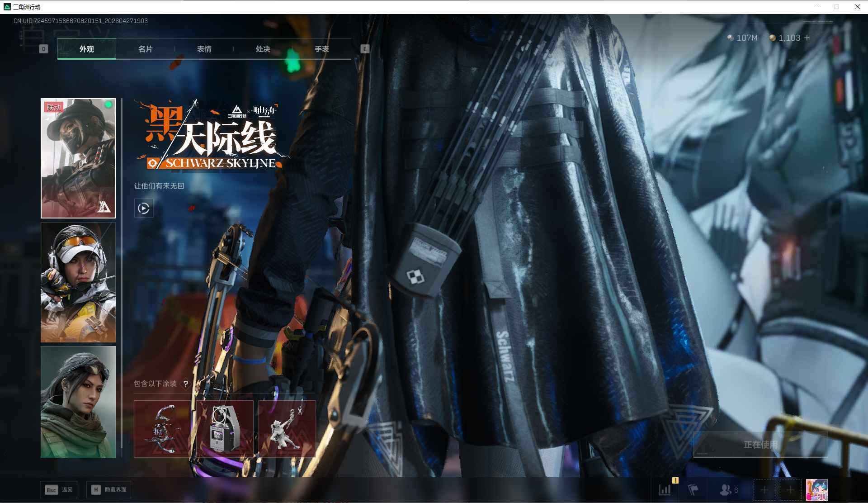The width and height of the screenshot is (868, 503).
Task: Open the stats bar chart icon
Action: 665,490
